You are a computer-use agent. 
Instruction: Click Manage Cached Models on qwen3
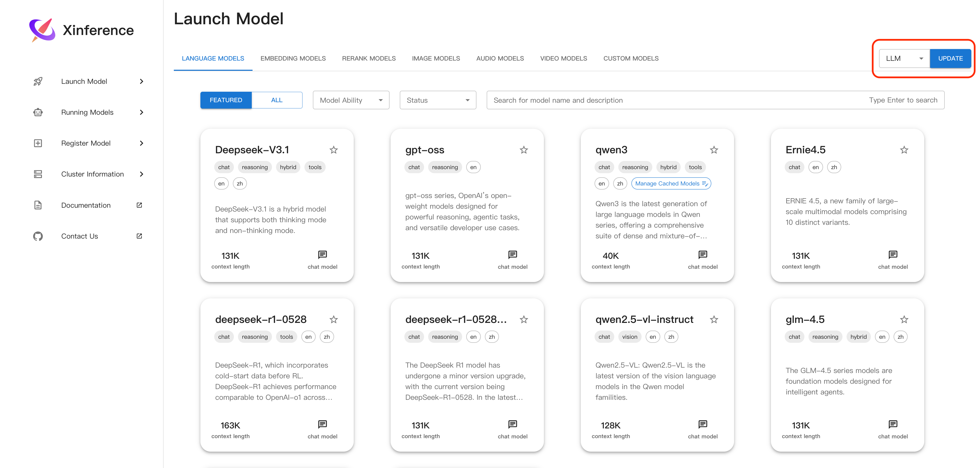tap(671, 184)
